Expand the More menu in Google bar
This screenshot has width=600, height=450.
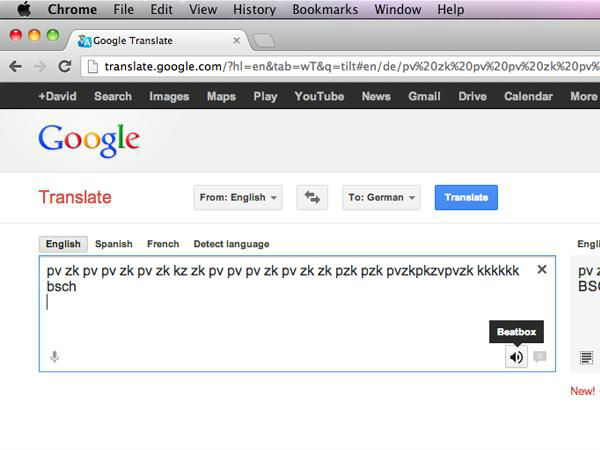coord(584,96)
